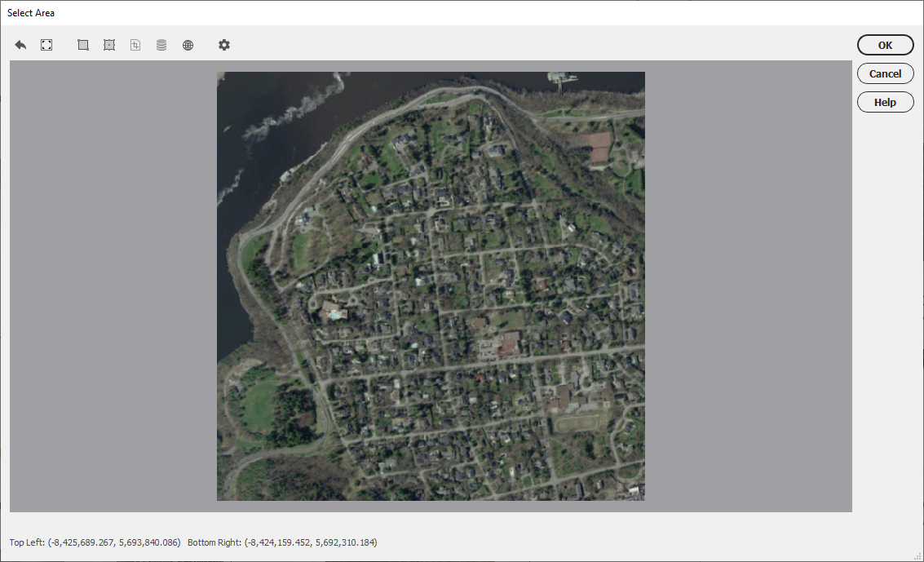924x562 pixels.
Task: Click the Top Left coordinates text
Action: pyautogui.click(x=95, y=542)
